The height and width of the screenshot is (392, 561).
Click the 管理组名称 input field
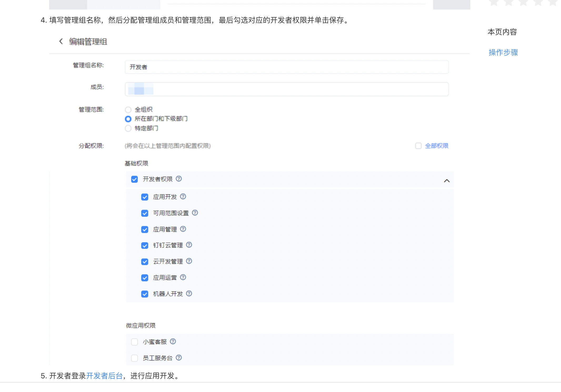coord(287,67)
